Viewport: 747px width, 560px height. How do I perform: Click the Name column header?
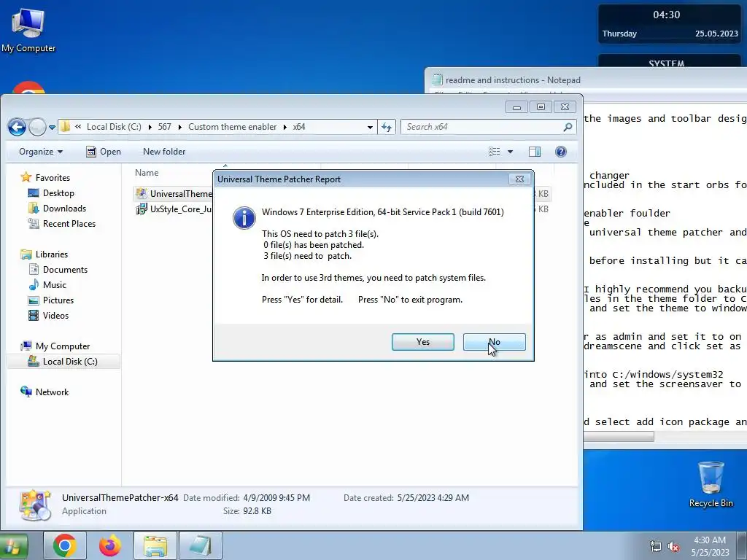[147, 173]
